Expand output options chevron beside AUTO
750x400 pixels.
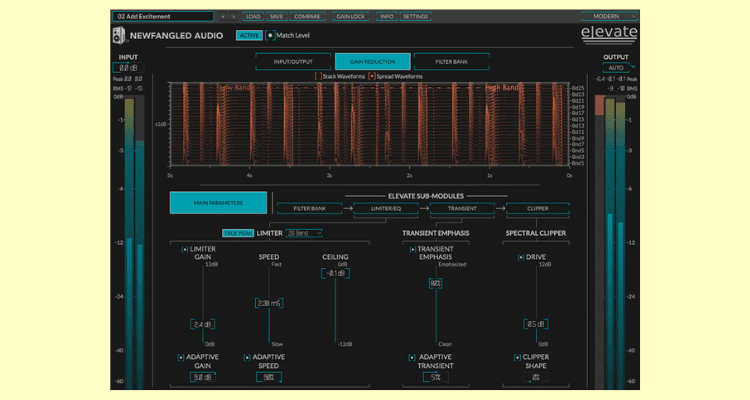pos(633,67)
